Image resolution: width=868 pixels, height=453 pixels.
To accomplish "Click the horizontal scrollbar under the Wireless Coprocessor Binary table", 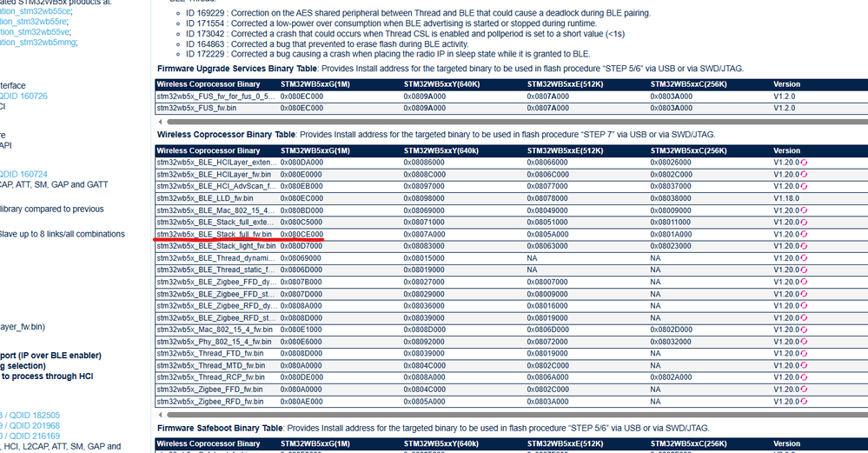I will [517, 414].
